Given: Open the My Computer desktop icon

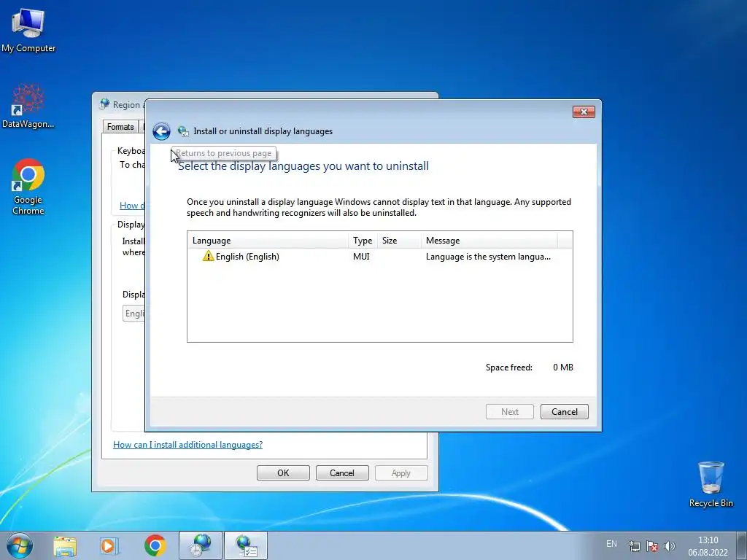Looking at the screenshot, I should tap(28, 30).
